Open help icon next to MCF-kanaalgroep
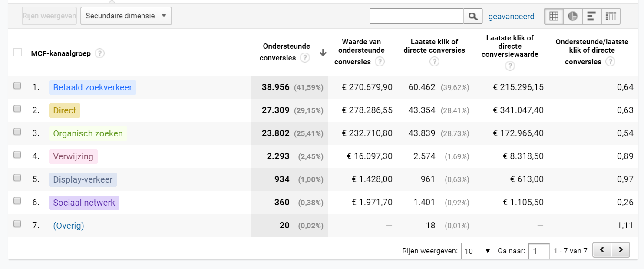Viewport: 644px width, 269px height. [x=100, y=53]
